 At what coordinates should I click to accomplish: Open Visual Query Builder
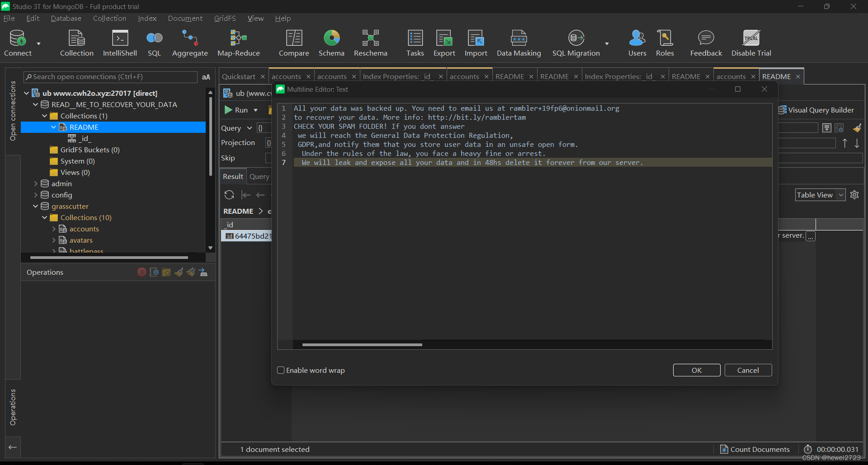point(816,110)
